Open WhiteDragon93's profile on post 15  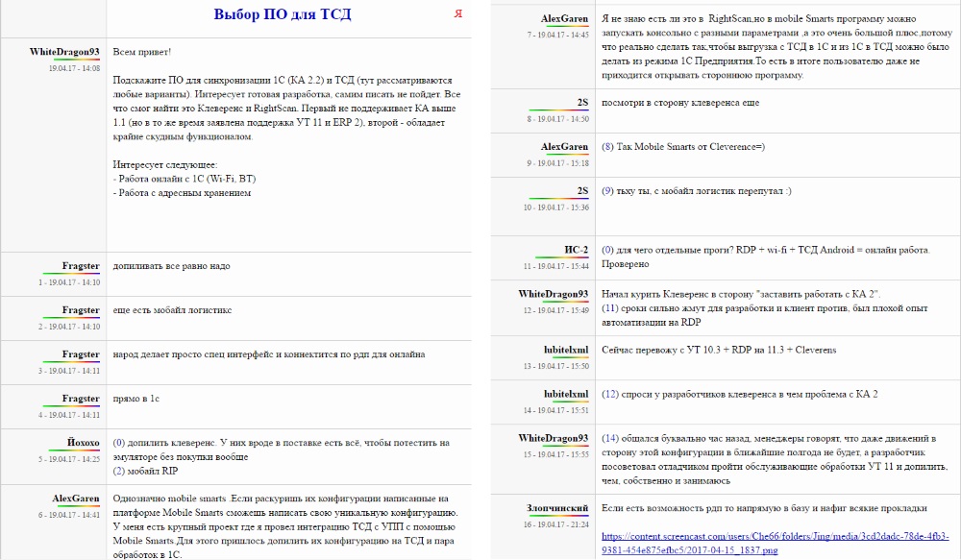[554, 438]
